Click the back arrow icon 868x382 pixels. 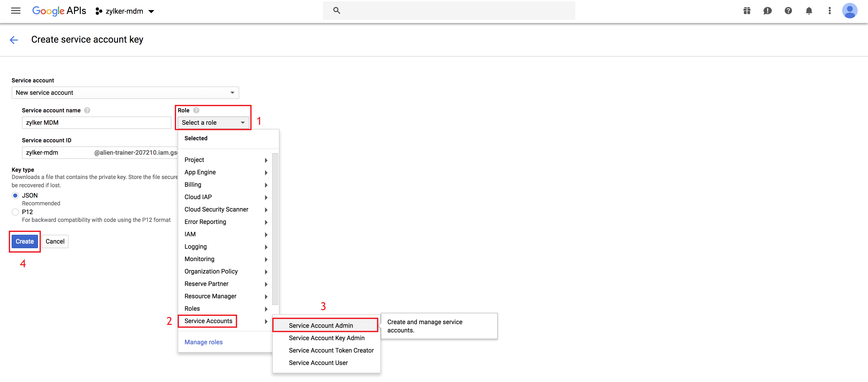[14, 40]
